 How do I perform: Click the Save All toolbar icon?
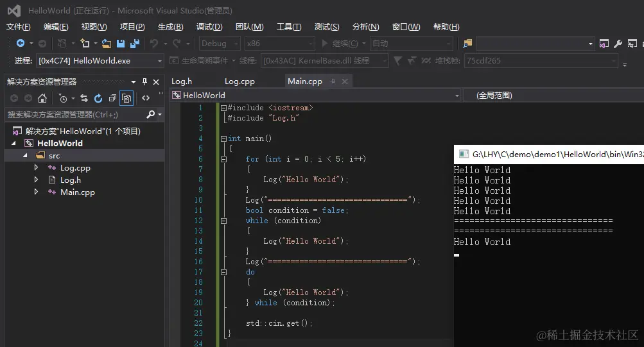(x=135, y=44)
